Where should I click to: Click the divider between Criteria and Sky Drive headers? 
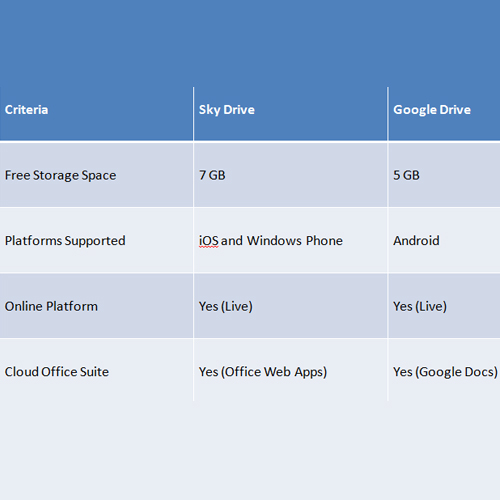pos(193,114)
